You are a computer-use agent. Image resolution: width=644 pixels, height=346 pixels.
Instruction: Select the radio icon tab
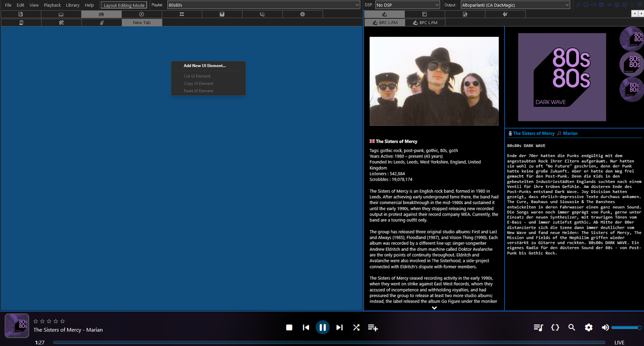click(101, 14)
